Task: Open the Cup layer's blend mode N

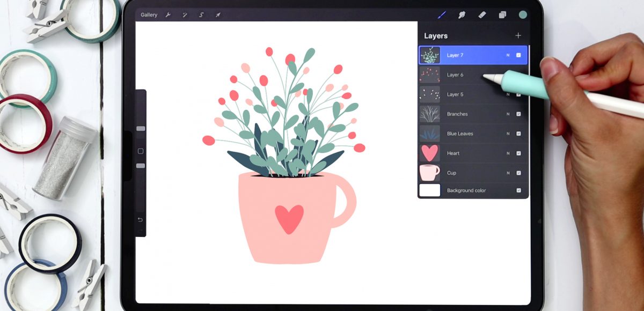Action: coord(508,173)
